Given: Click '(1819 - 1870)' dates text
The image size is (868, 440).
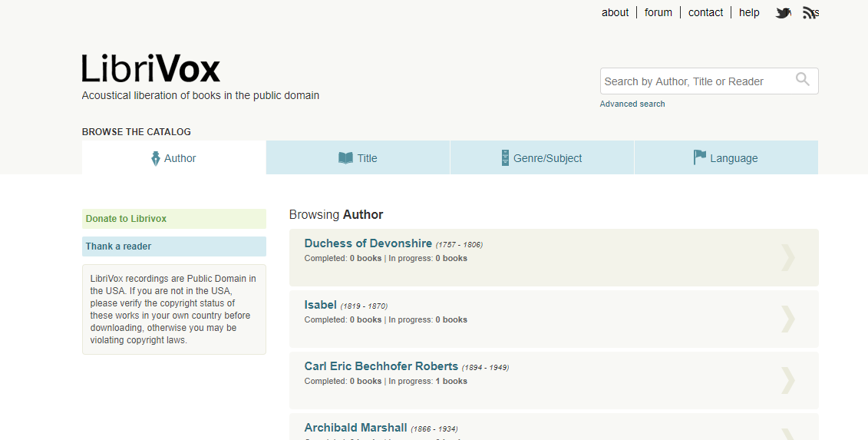Looking at the screenshot, I should tap(364, 306).
